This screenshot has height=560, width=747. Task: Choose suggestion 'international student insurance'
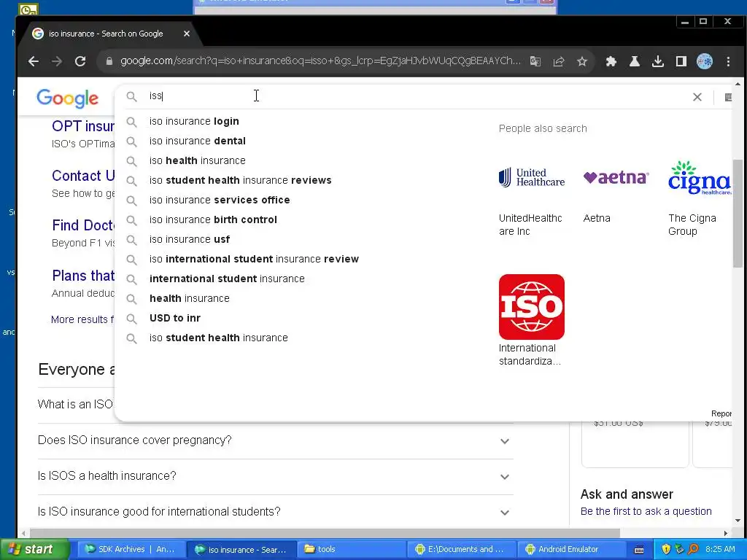click(227, 279)
